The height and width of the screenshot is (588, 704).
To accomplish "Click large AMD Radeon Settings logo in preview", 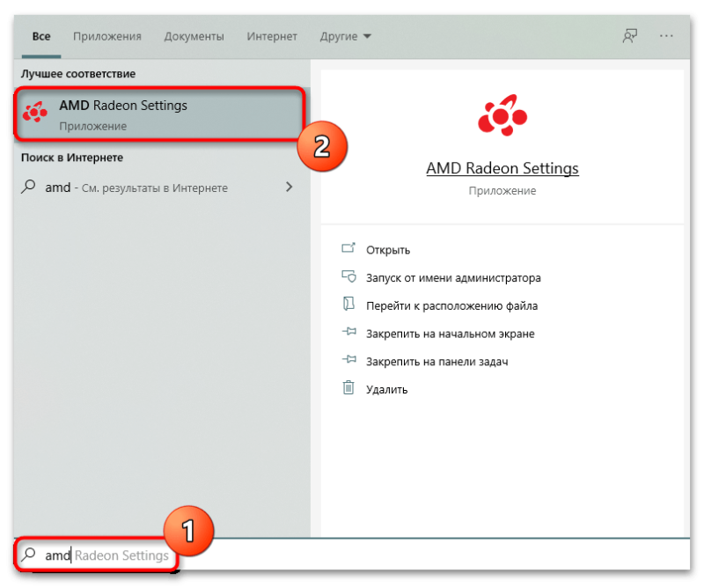I will pyautogui.click(x=502, y=115).
